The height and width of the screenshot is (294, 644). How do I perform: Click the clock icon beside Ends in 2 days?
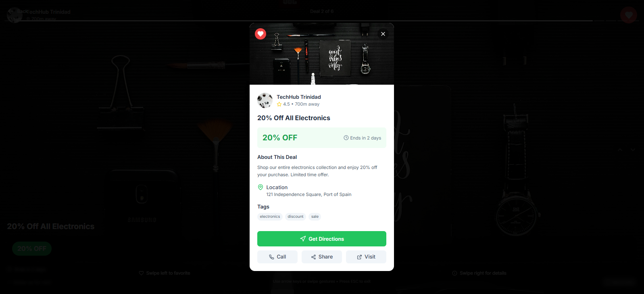click(346, 138)
